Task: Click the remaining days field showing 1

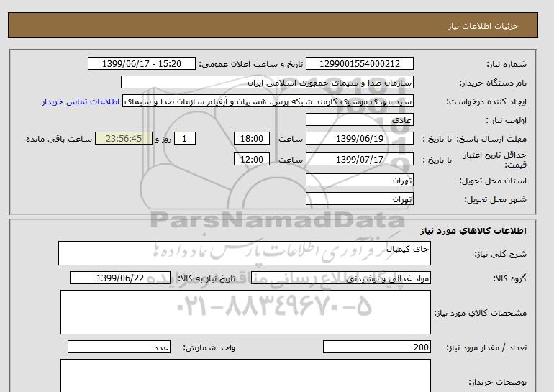Action: click(184, 138)
